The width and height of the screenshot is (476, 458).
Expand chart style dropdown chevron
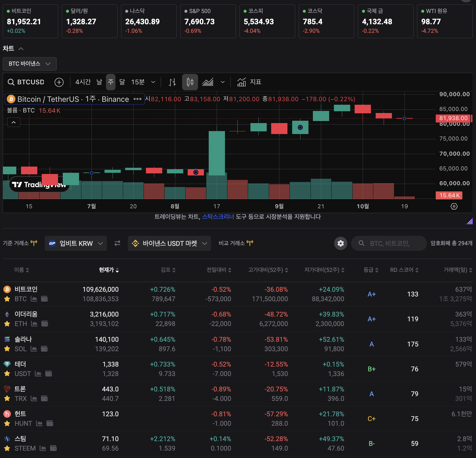click(x=223, y=82)
